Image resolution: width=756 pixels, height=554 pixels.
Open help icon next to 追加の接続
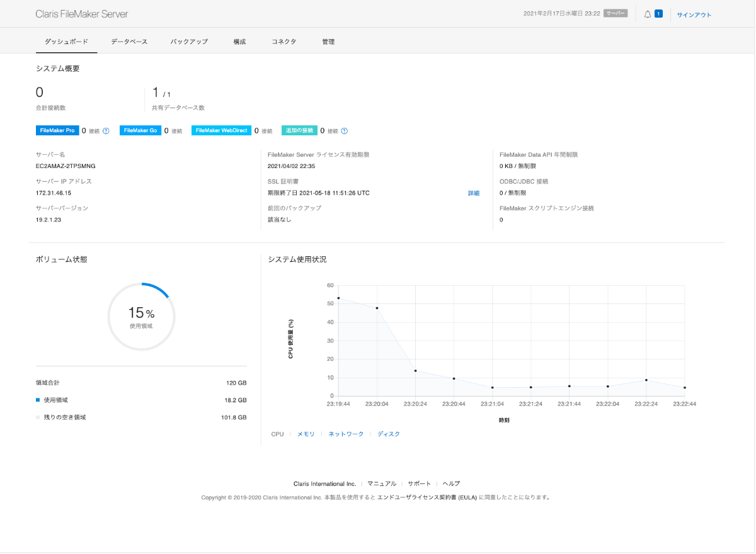pyautogui.click(x=344, y=131)
